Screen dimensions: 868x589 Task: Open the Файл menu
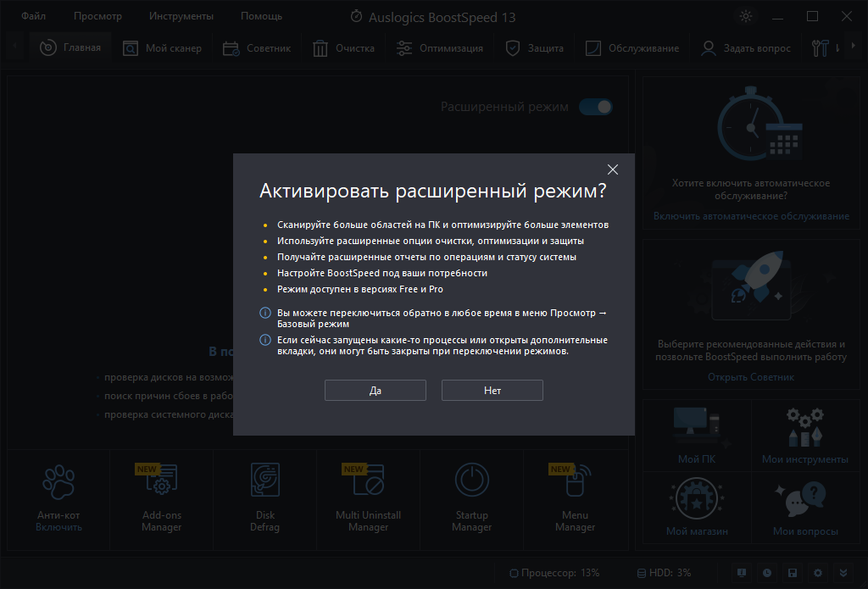click(x=33, y=16)
